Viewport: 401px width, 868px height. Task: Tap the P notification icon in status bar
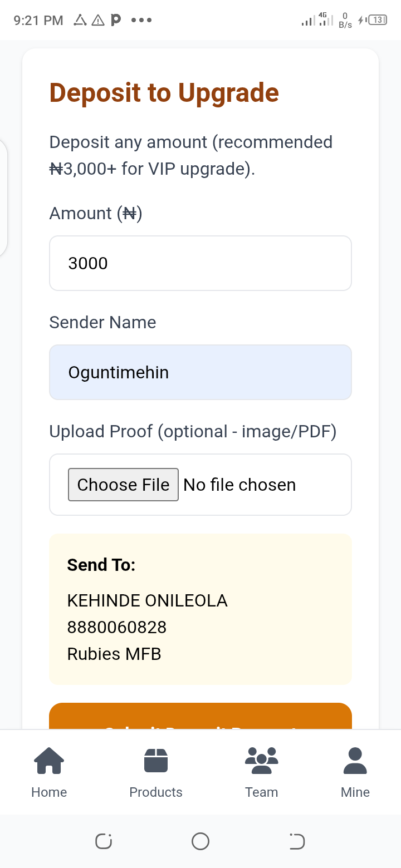click(x=115, y=21)
